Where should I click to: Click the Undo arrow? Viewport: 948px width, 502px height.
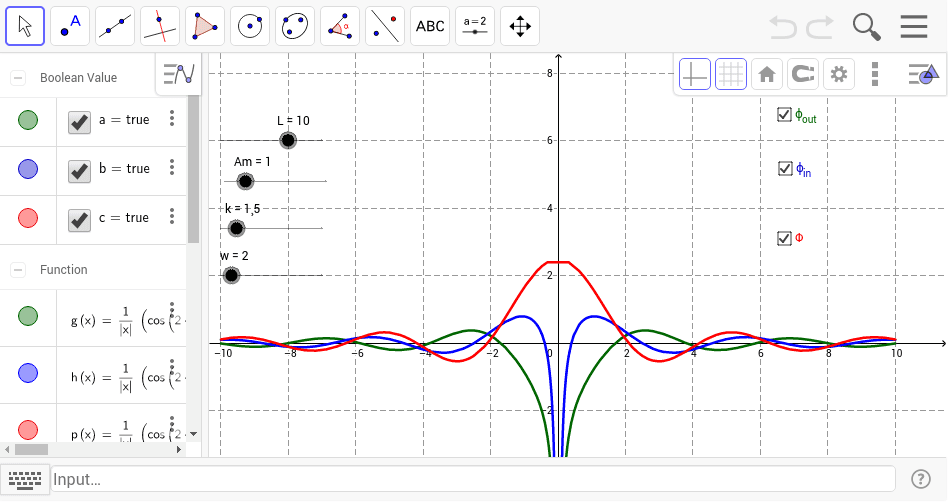(783, 28)
